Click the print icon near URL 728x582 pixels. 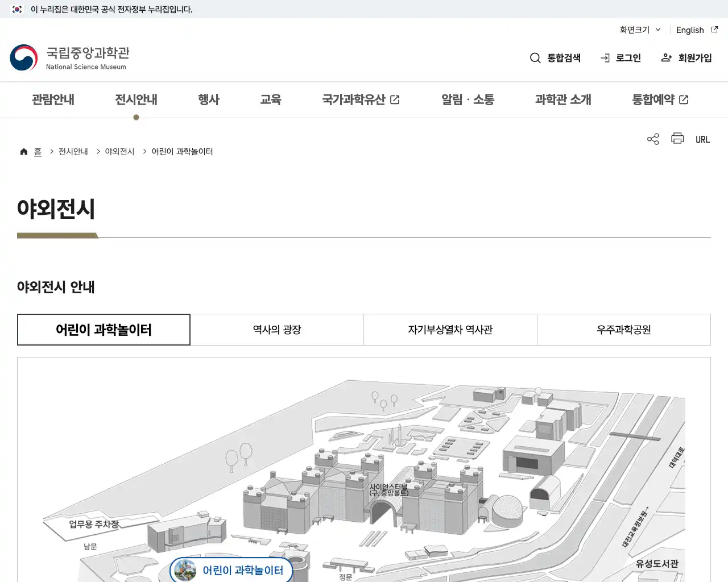tap(677, 139)
